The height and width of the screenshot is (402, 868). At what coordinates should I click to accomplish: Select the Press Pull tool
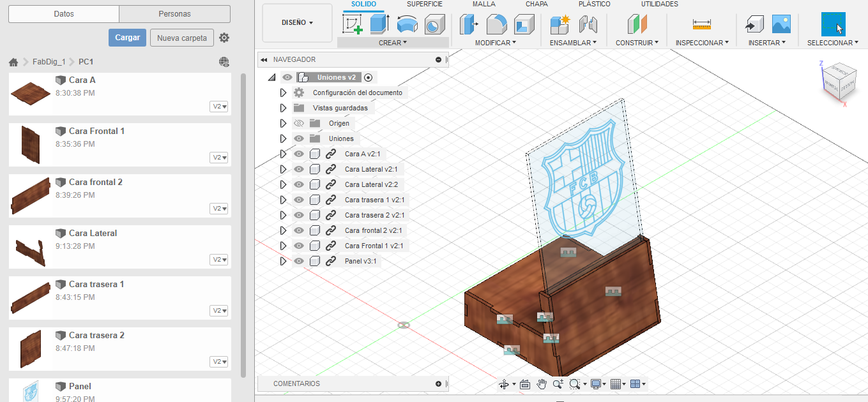pos(469,24)
